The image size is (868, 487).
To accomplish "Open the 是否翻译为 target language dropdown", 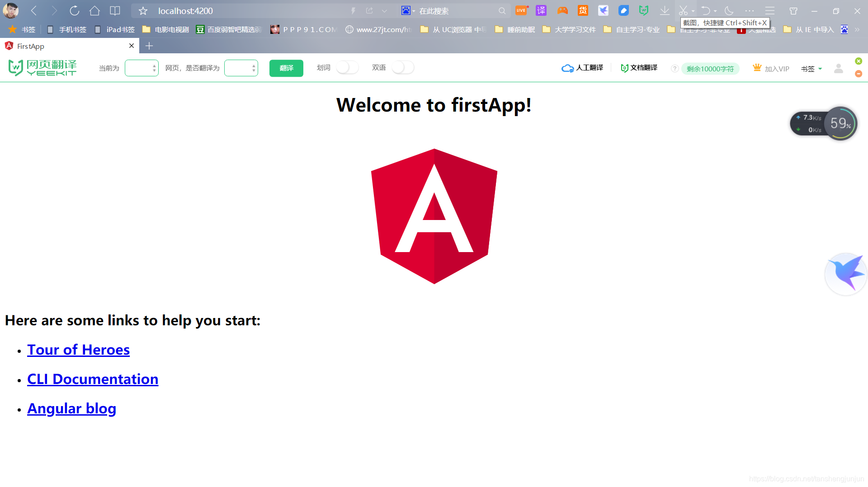I will click(x=241, y=68).
